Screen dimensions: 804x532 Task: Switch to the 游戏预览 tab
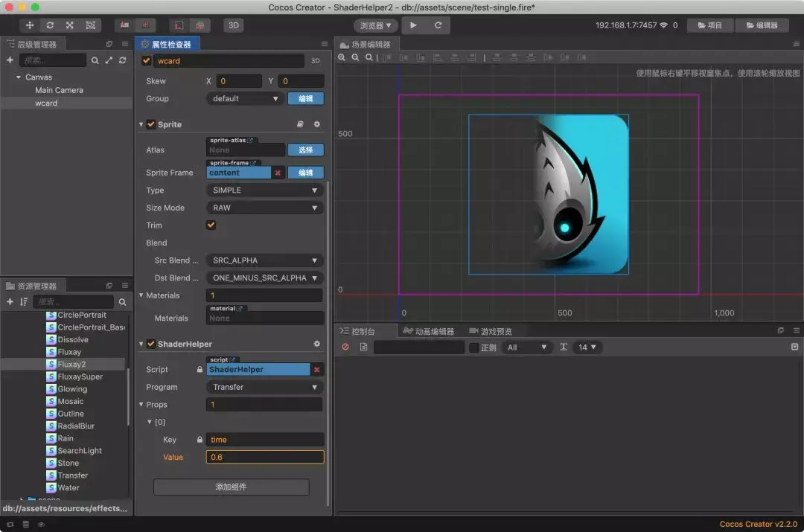(x=491, y=331)
